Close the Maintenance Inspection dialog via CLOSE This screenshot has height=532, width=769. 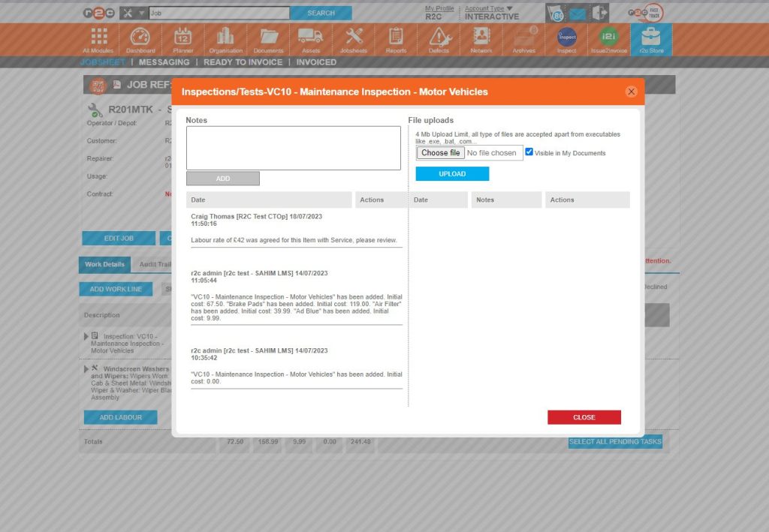point(584,417)
